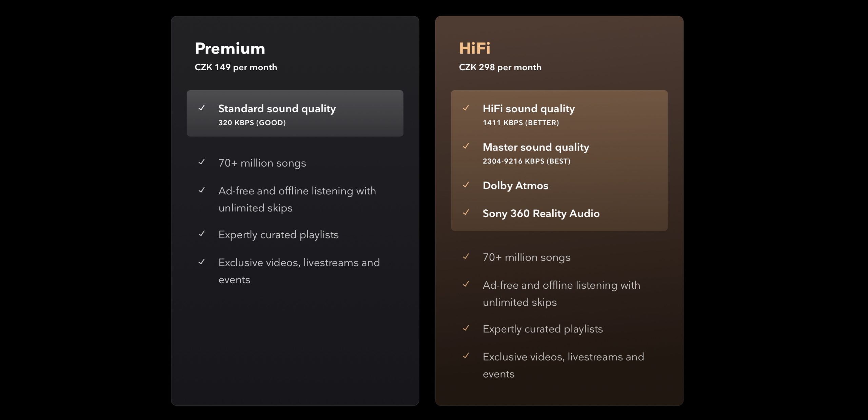The width and height of the screenshot is (868, 420).
Task: Select the Premium plan heading
Action: pyautogui.click(x=230, y=49)
